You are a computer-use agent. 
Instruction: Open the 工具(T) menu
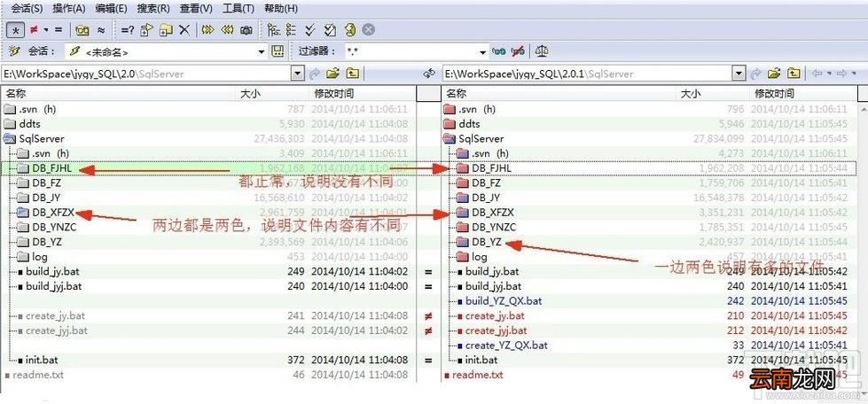[x=239, y=8]
